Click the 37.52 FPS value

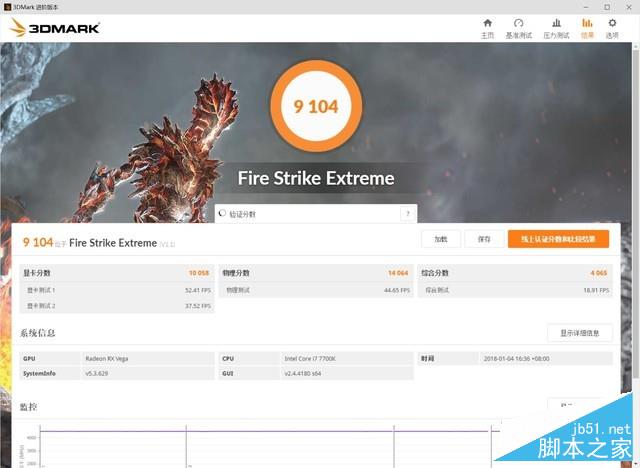(x=198, y=306)
